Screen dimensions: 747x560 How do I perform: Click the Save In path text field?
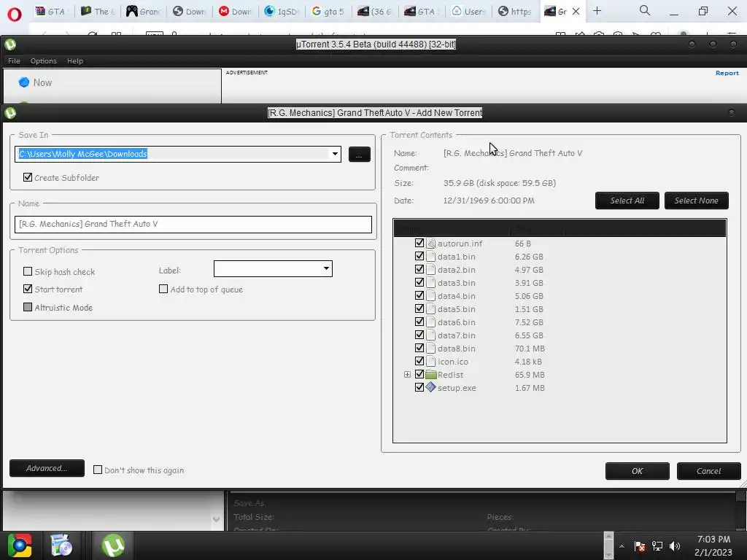point(172,154)
